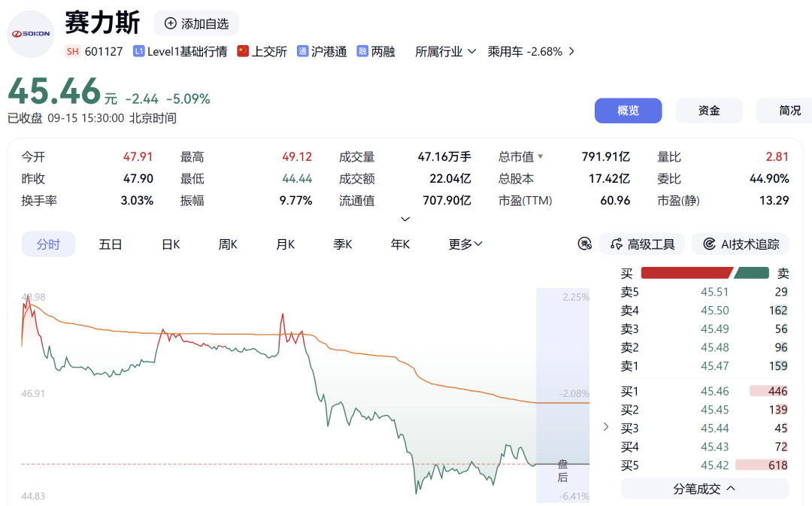Viewport: 812px width, 506px height.
Task: Click the 卖1 price 45.47
Action: coord(715,366)
